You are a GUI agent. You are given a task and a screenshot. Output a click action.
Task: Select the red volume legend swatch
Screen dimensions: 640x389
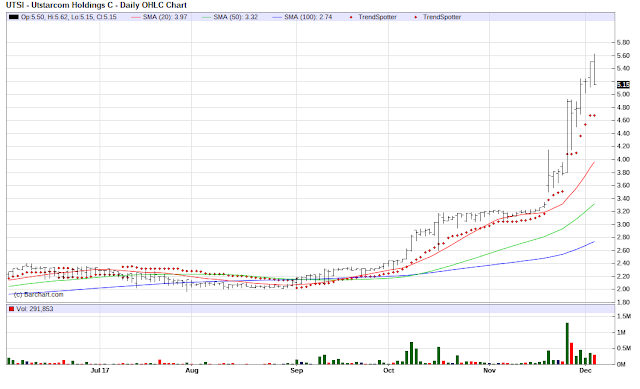click(11, 309)
